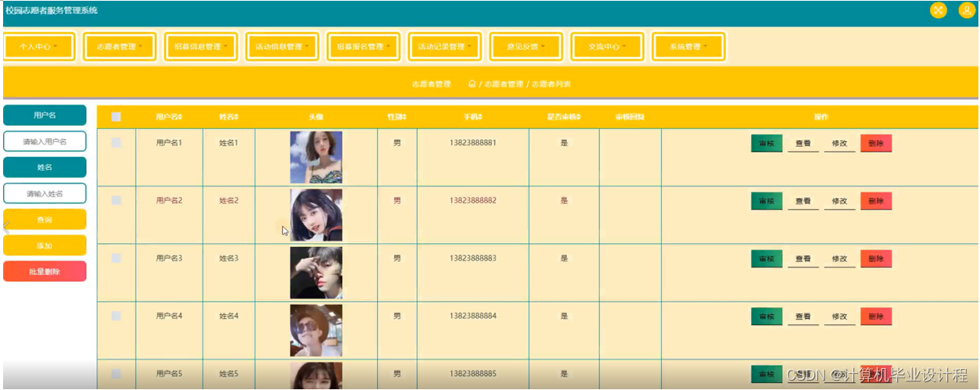Click the 校园志愿者服务管理系统 title
Viewport: 980px width, 390px height.
[x=52, y=10]
